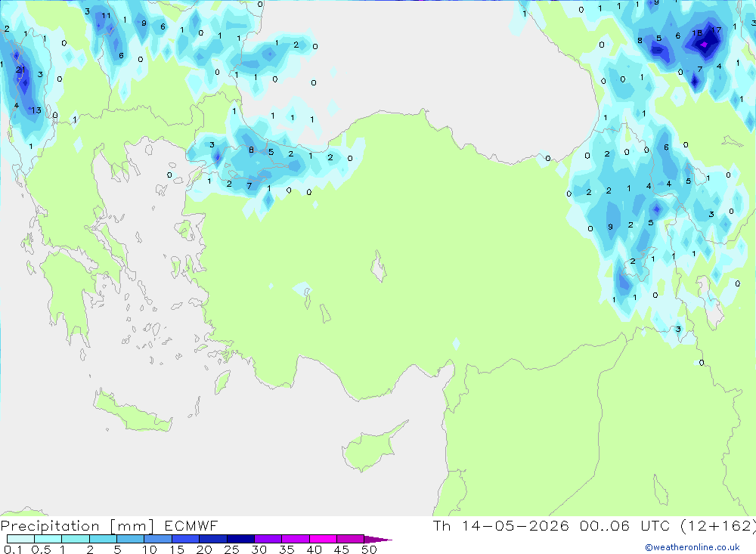Click the legend arrow tip above 50
The height and width of the screenshot is (554, 756).
coord(378,540)
